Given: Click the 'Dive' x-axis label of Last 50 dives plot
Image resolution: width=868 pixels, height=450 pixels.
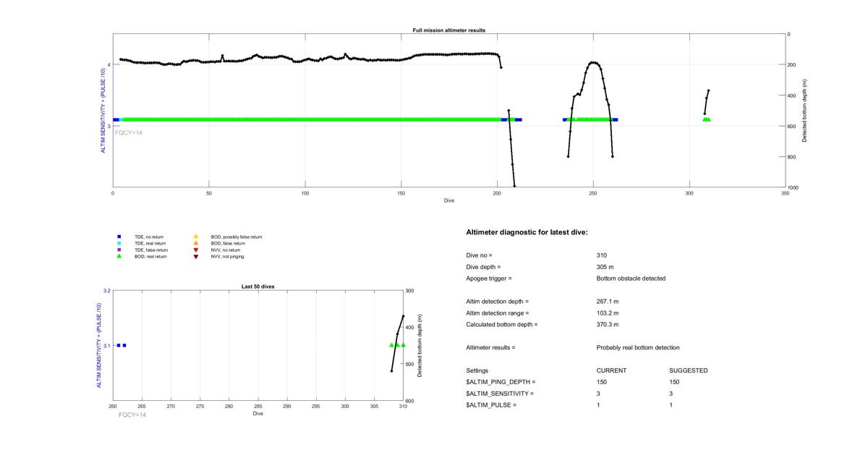Looking at the screenshot, I should [258, 413].
